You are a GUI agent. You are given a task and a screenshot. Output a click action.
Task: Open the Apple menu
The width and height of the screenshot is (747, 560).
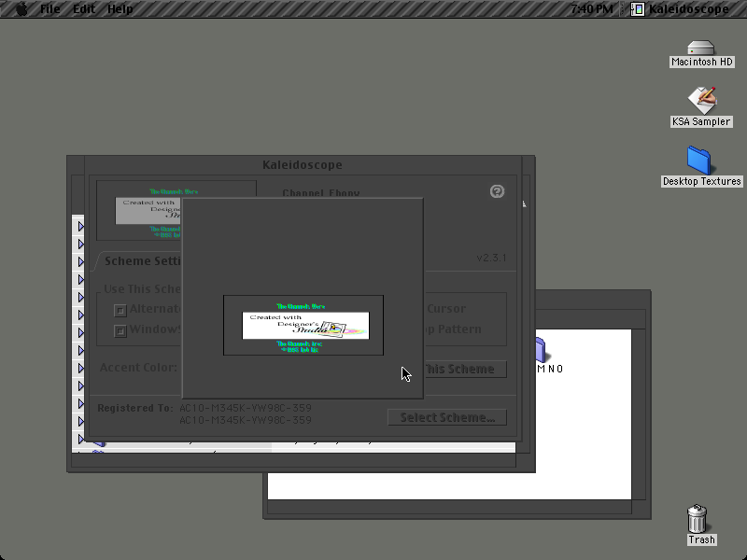pyautogui.click(x=21, y=8)
